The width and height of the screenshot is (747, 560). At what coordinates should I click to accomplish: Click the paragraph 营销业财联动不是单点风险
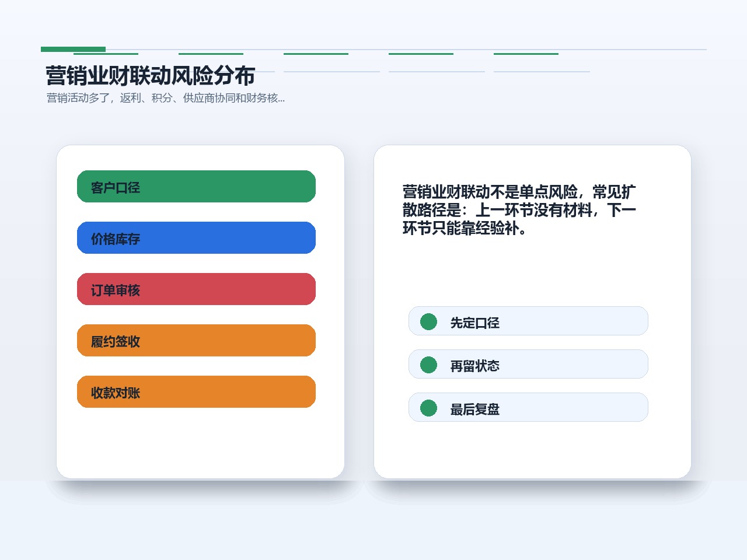519,210
